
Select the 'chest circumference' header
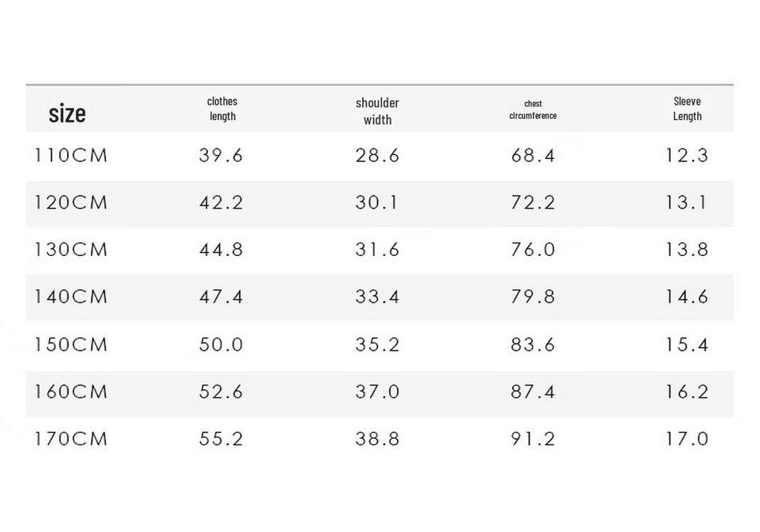point(533,110)
